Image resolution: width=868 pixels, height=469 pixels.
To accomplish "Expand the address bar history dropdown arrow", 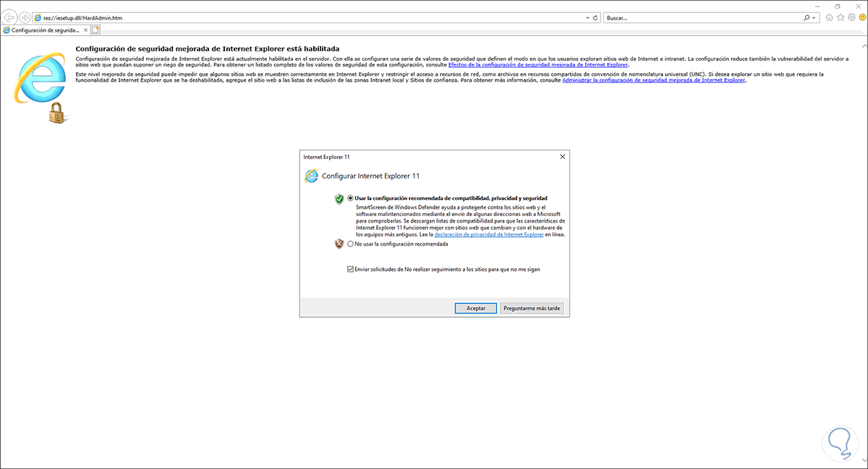I will pos(586,17).
